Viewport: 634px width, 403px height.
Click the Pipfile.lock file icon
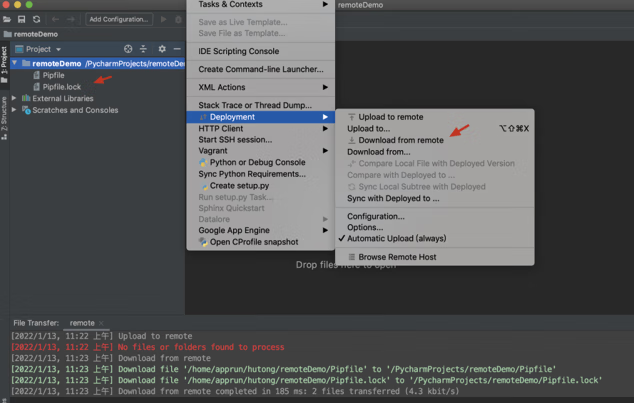(x=37, y=87)
